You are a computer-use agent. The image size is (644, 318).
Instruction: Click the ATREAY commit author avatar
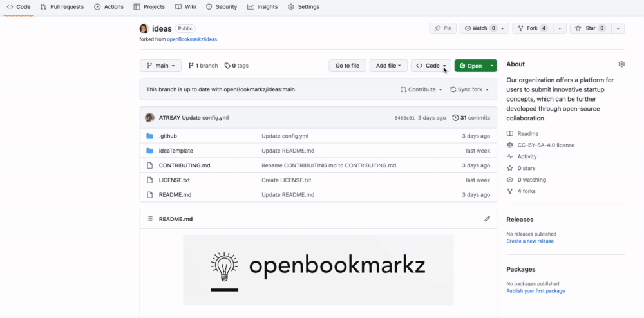[149, 118]
